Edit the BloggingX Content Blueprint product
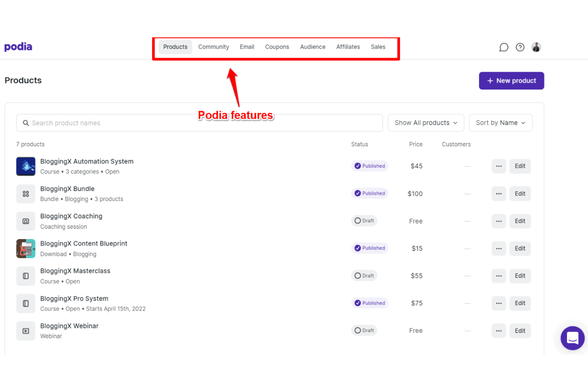The image size is (588, 392). [520, 249]
